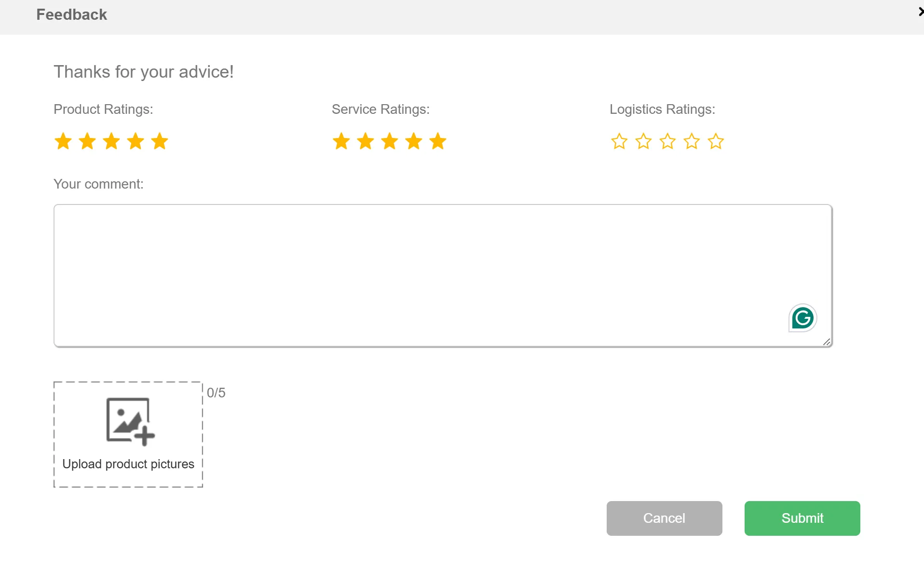
Task: Click the Grammarly icon in comment box
Action: pos(802,318)
